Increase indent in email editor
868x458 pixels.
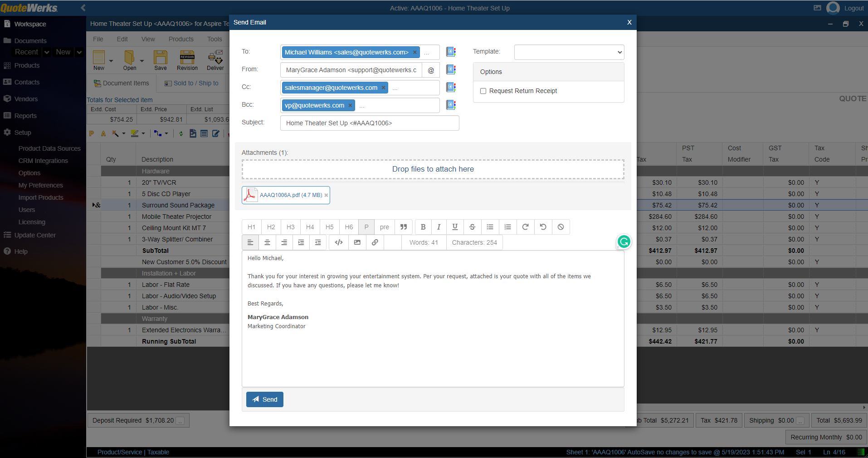[x=301, y=242]
